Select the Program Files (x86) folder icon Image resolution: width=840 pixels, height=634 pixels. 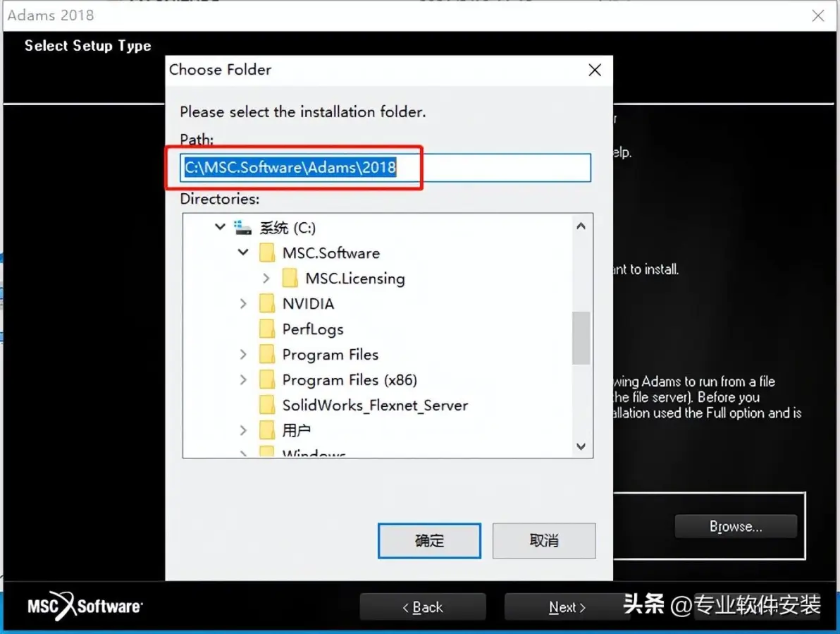pyautogui.click(x=267, y=379)
